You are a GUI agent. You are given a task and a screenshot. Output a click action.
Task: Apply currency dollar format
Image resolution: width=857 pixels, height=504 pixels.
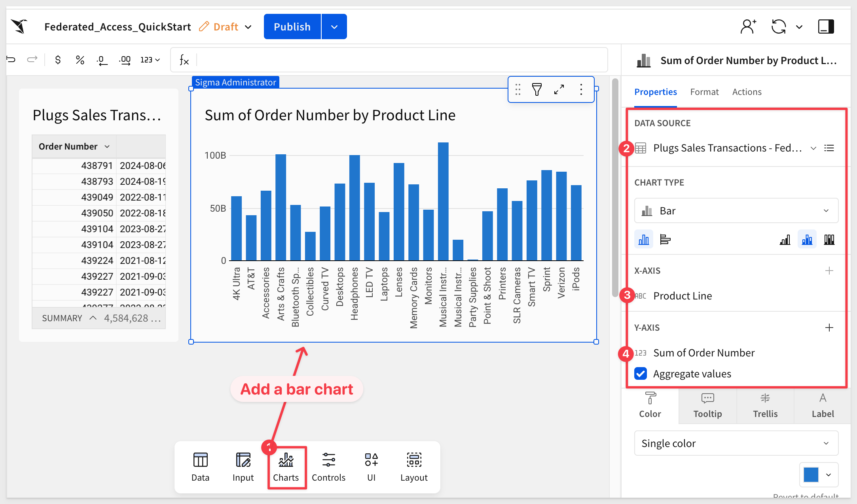pyautogui.click(x=58, y=60)
